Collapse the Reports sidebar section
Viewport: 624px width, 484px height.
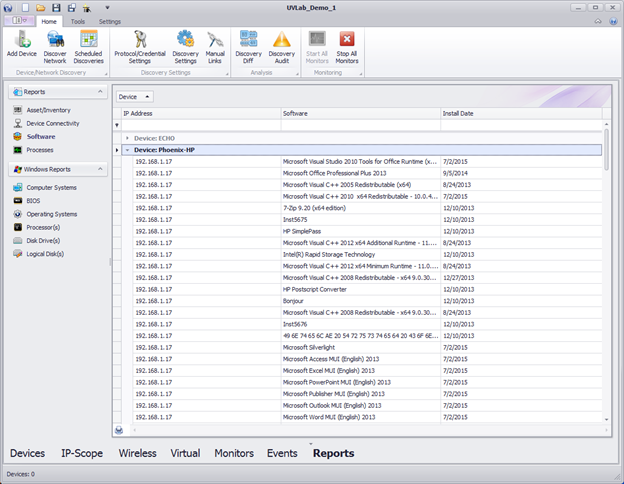[101, 92]
